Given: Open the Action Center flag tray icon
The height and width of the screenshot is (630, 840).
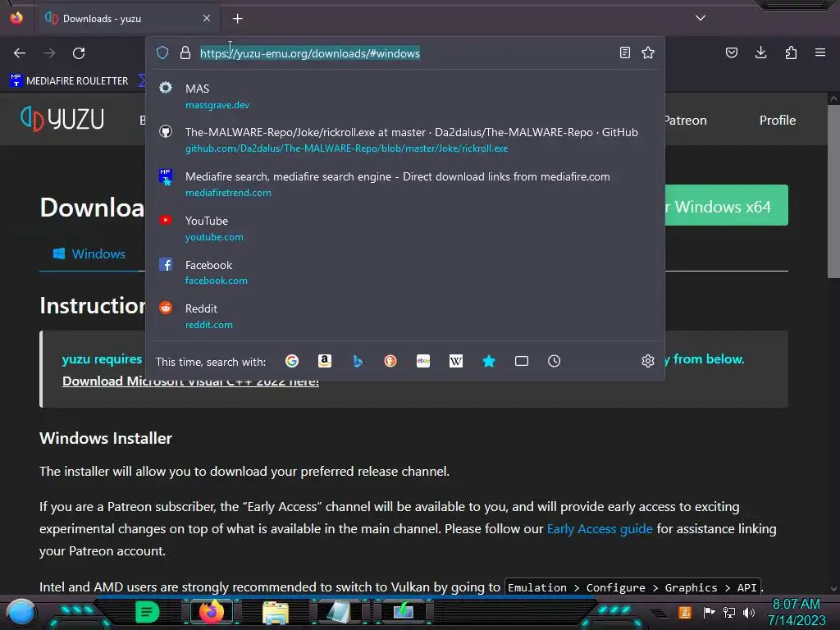Looking at the screenshot, I should 709,612.
